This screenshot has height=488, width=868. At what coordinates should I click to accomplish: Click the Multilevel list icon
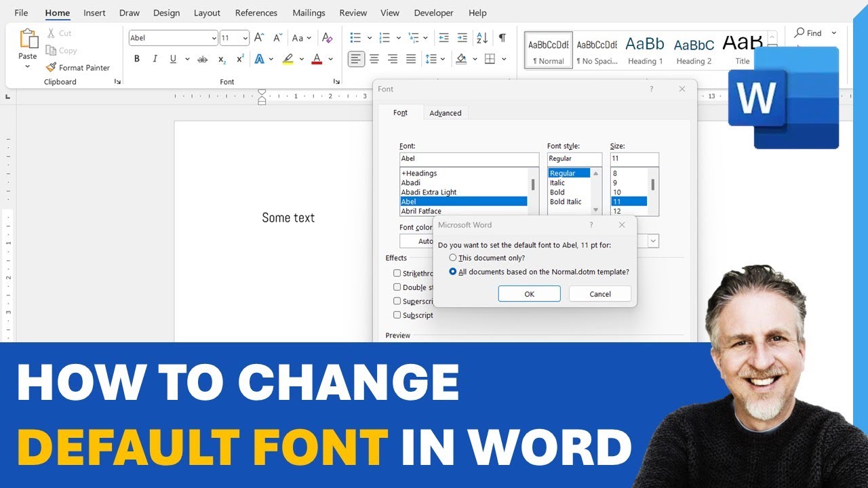point(414,38)
